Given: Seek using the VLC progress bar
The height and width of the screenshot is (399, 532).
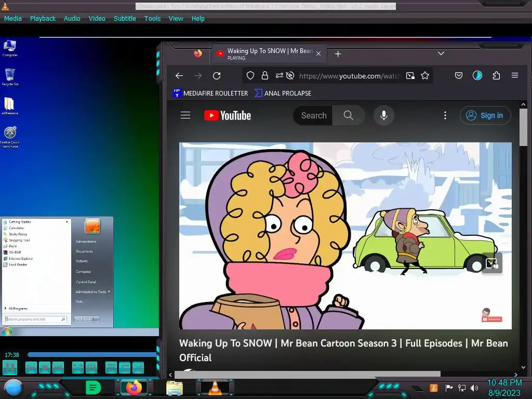Looking at the screenshot, I should tap(92, 354).
